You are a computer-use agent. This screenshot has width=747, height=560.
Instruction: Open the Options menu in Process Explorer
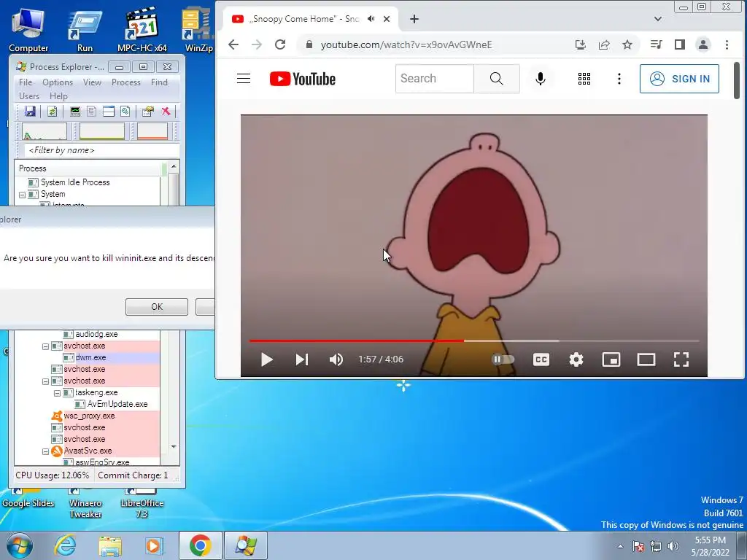58,82
